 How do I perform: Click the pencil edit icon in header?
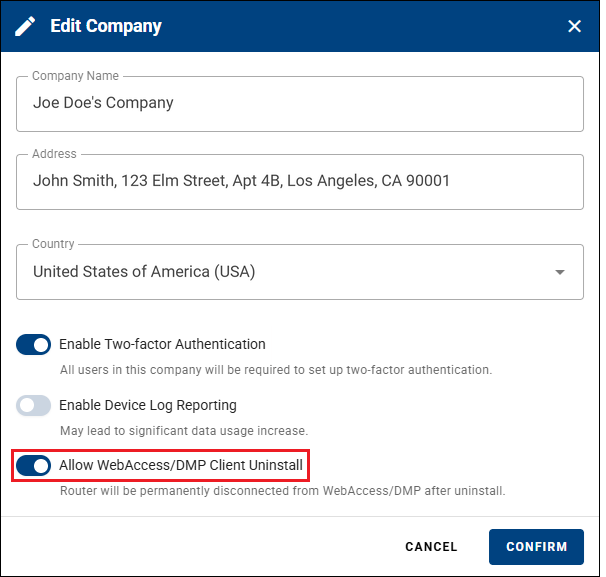[x=25, y=26]
